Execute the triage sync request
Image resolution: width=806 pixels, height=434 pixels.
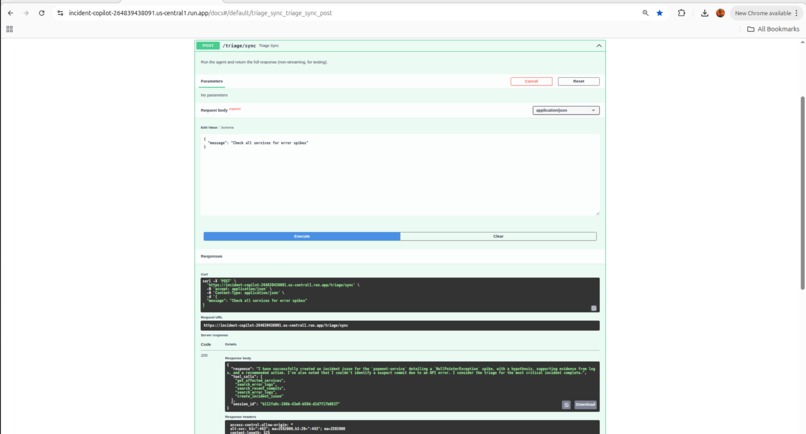coord(302,236)
